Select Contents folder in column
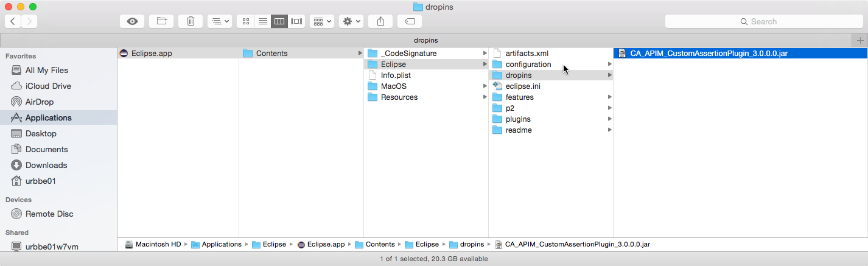The height and width of the screenshot is (266, 868). point(302,53)
